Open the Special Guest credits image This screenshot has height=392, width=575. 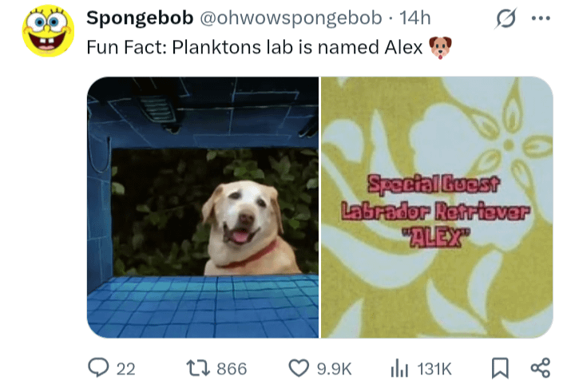pyautogui.click(x=437, y=208)
